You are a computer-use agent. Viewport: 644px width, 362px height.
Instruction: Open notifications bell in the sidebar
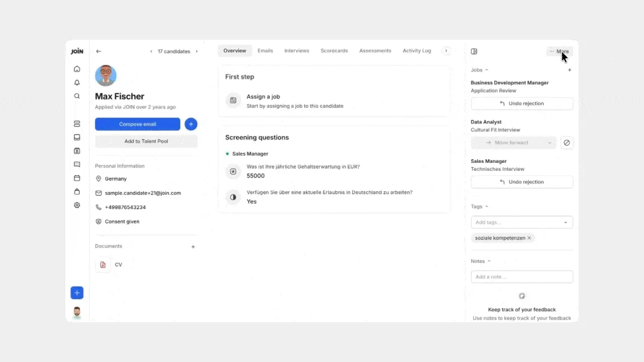pos(77,82)
